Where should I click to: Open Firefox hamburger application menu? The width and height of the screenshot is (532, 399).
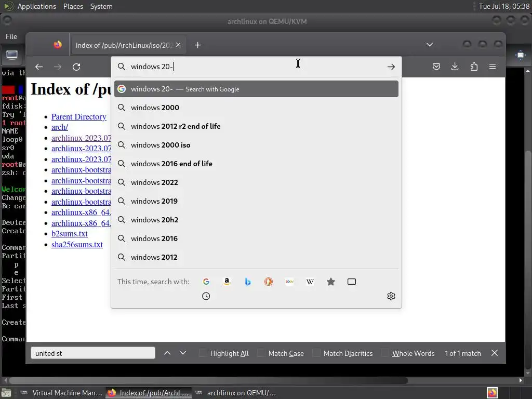[x=493, y=66]
